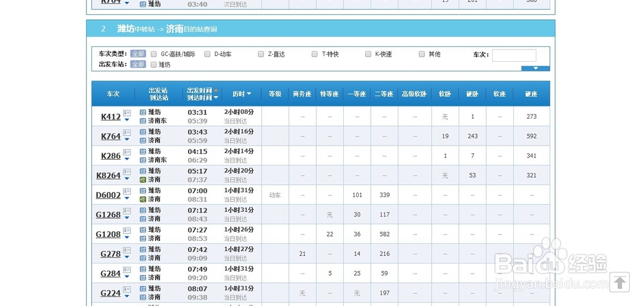Open train K764 link
Image resolution: width=644 pixels, height=306 pixels.
tap(111, 137)
